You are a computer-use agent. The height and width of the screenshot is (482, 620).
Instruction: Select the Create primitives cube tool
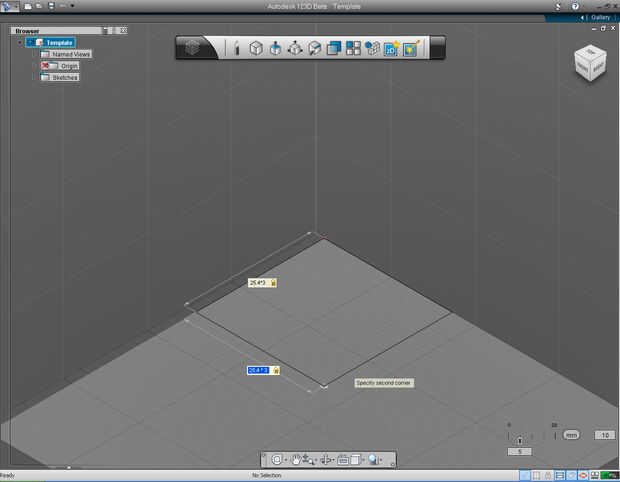pyautogui.click(x=256, y=48)
